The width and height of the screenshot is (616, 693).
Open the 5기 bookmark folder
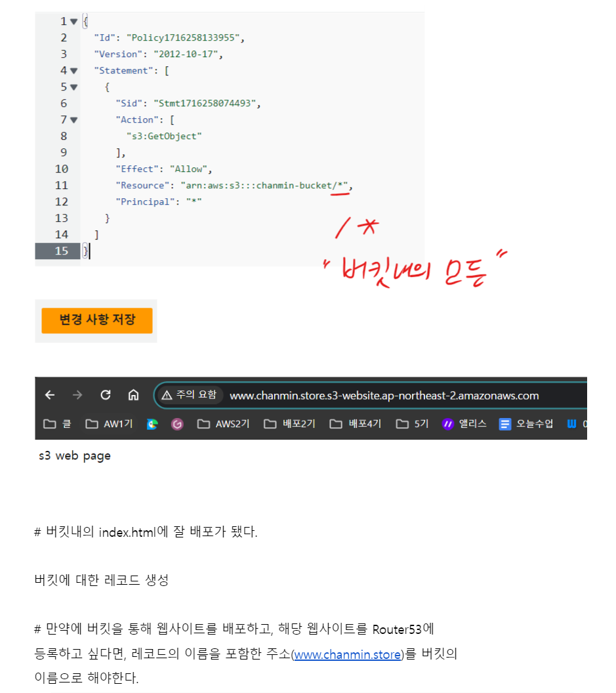click(x=412, y=424)
